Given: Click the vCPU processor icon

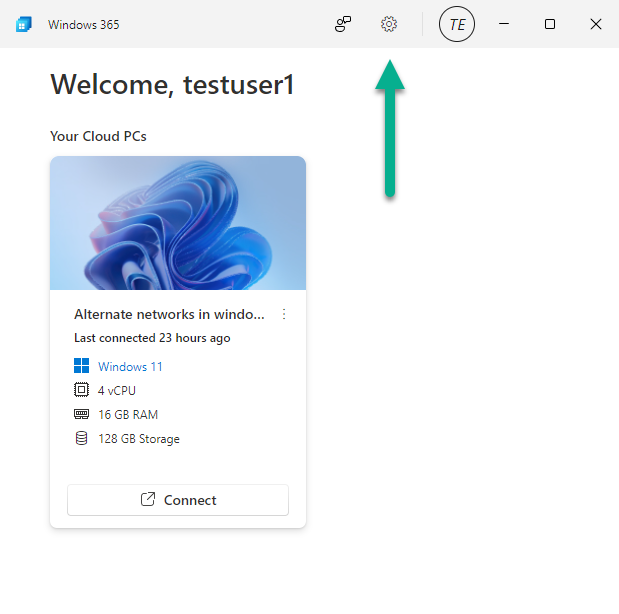Looking at the screenshot, I should (x=81, y=390).
